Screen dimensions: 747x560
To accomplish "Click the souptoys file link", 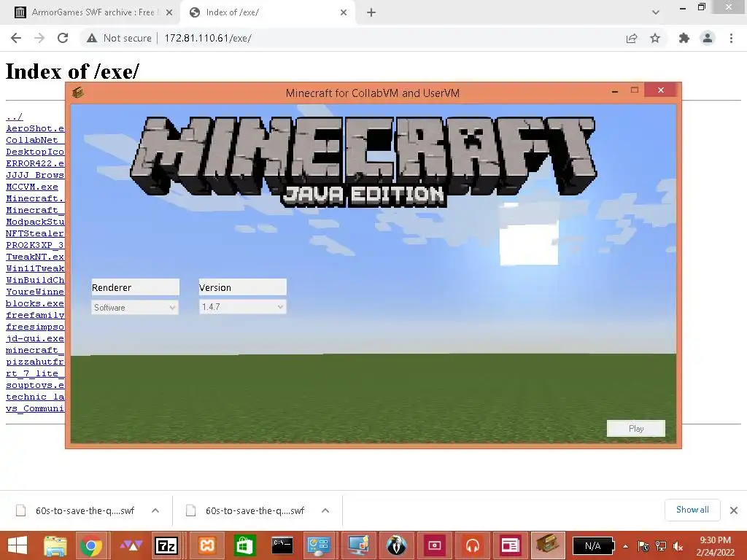I will [x=35, y=385].
